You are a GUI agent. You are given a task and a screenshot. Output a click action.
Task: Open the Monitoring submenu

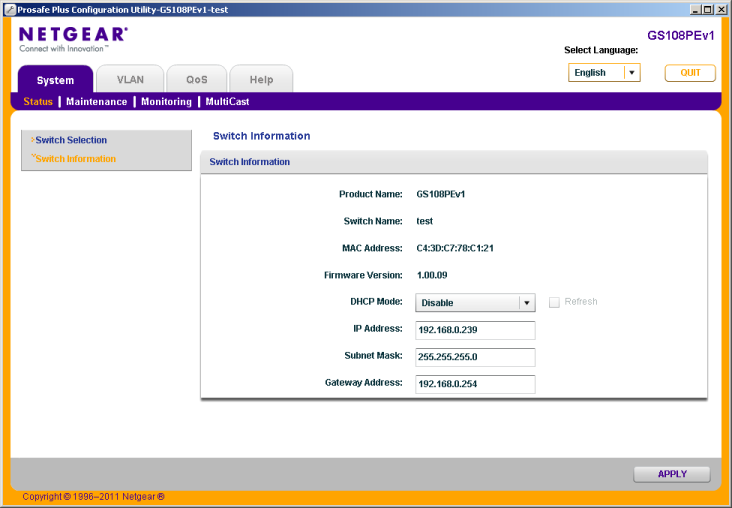(x=166, y=101)
